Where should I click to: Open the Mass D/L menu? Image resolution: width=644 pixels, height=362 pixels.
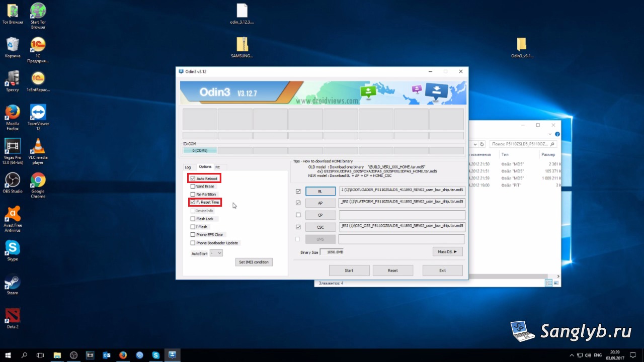tap(447, 251)
